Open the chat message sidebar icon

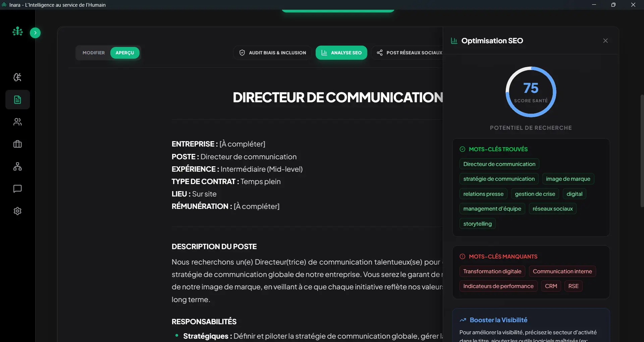tap(17, 189)
